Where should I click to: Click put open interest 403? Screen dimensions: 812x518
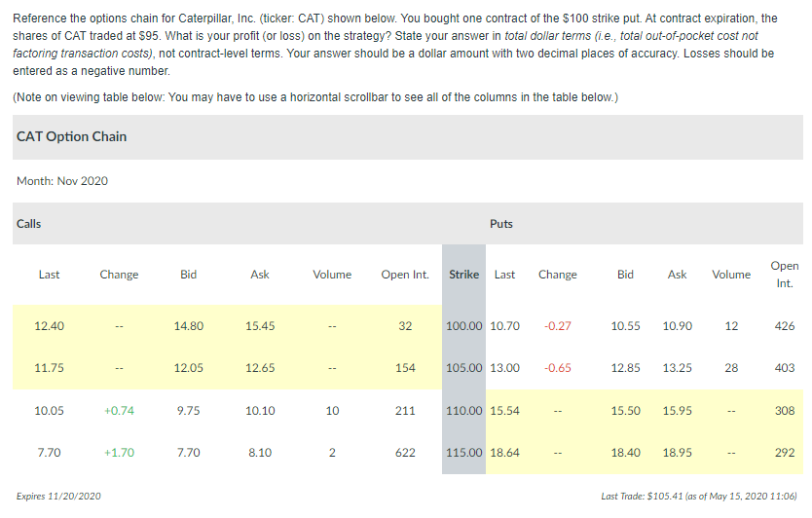pos(784,368)
